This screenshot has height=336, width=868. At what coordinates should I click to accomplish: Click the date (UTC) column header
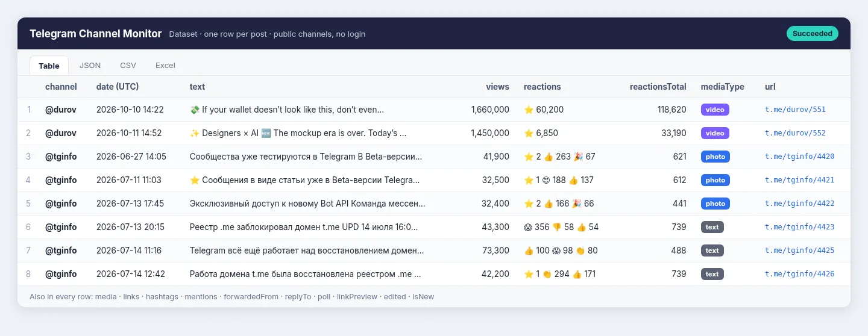(118, 87)
